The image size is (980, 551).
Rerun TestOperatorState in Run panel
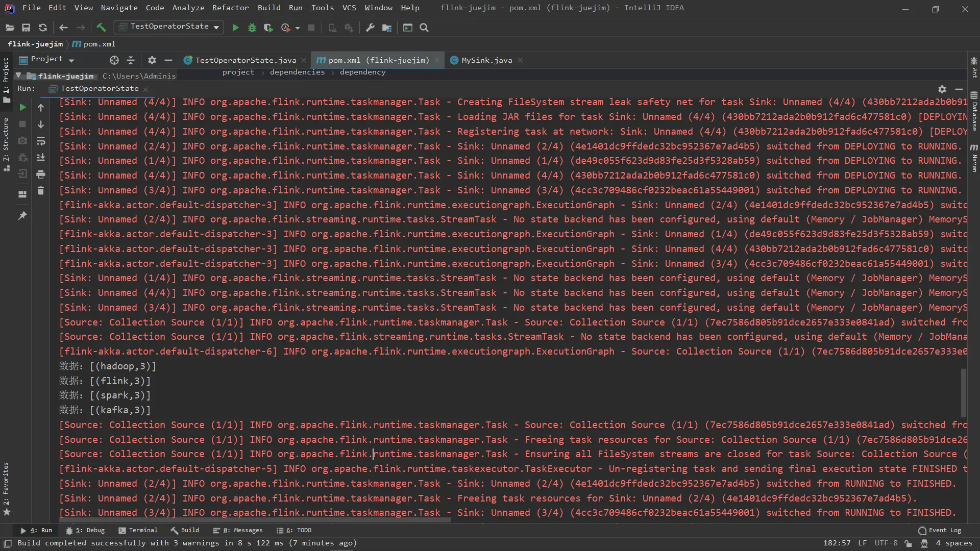tap(22, 108)
